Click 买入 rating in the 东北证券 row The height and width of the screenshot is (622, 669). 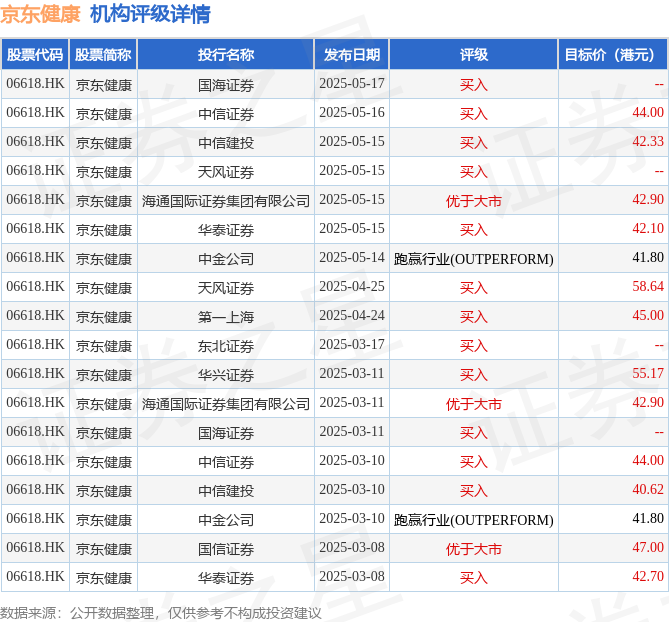click(474, 346)
